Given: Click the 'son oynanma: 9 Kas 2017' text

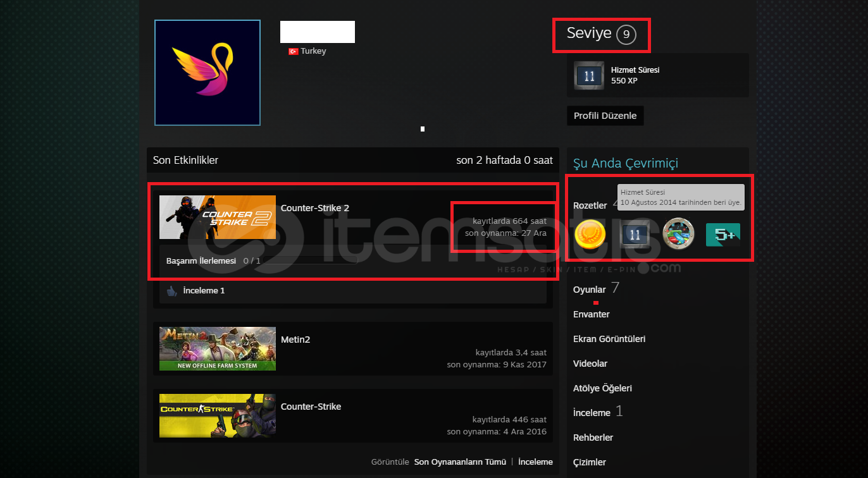Looking at the screenshot, I should (497, 364).
